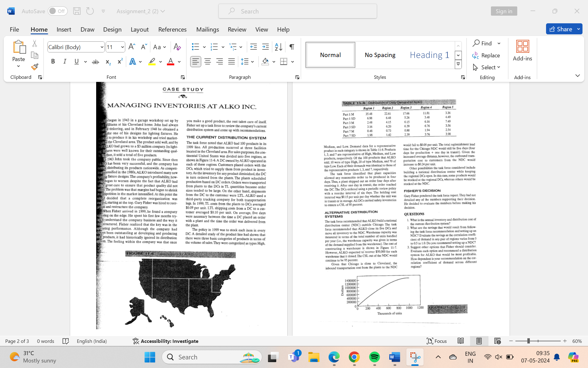Image resolution: width=588 pixels, height=368 pixels.
Task: Open Spotify from the taskbar
Action: click(x=374, y=357)
